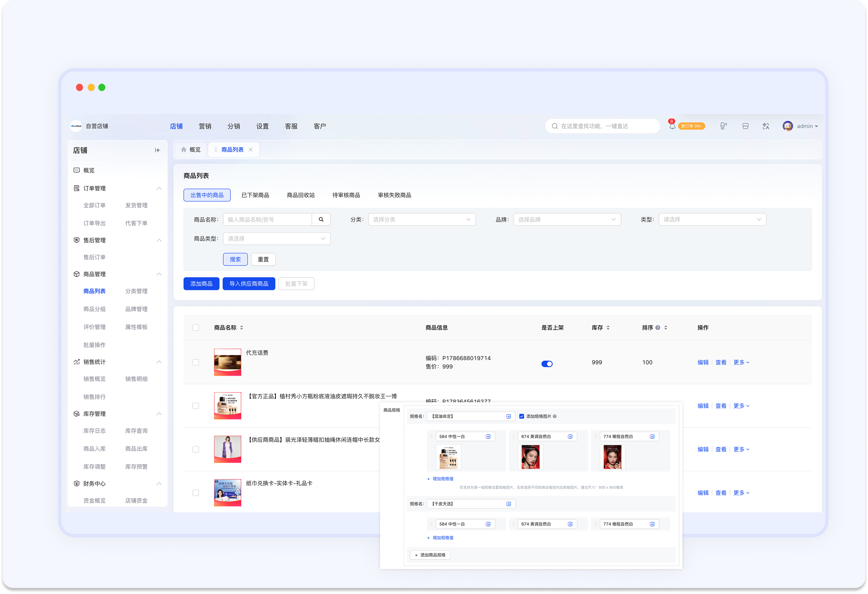Click the 搜索 button

click(x=235, y=260)
